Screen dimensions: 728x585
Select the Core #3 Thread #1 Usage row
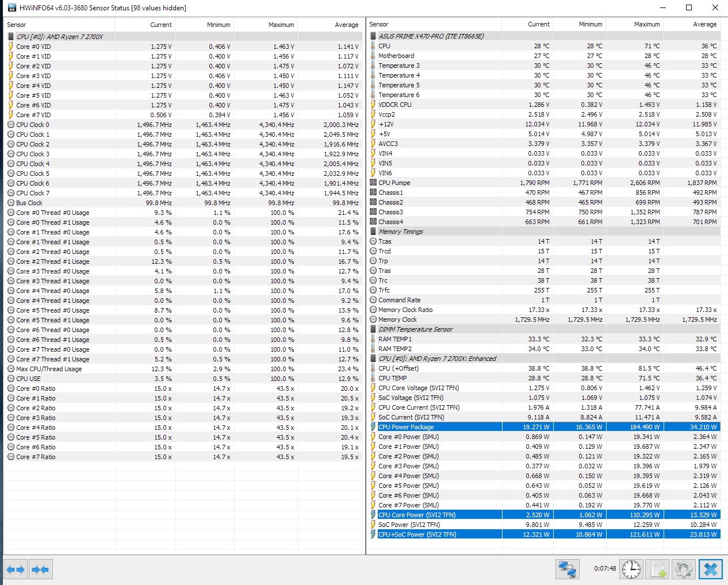point(183,281)
